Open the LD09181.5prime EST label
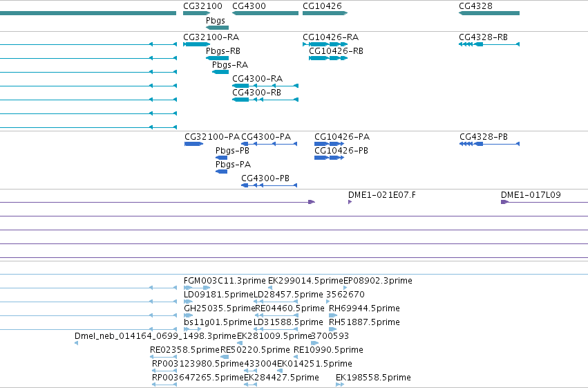The image size is (588, 388). [x=218, y=295]
